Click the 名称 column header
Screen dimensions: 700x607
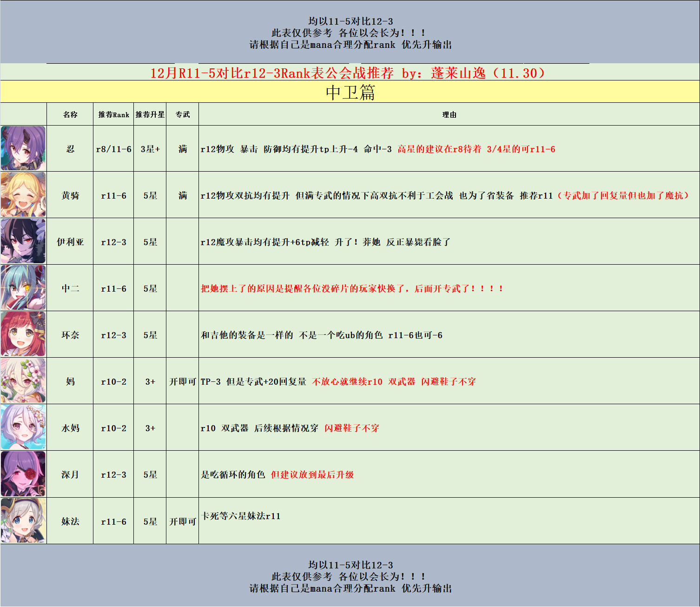tap(70, 114)
